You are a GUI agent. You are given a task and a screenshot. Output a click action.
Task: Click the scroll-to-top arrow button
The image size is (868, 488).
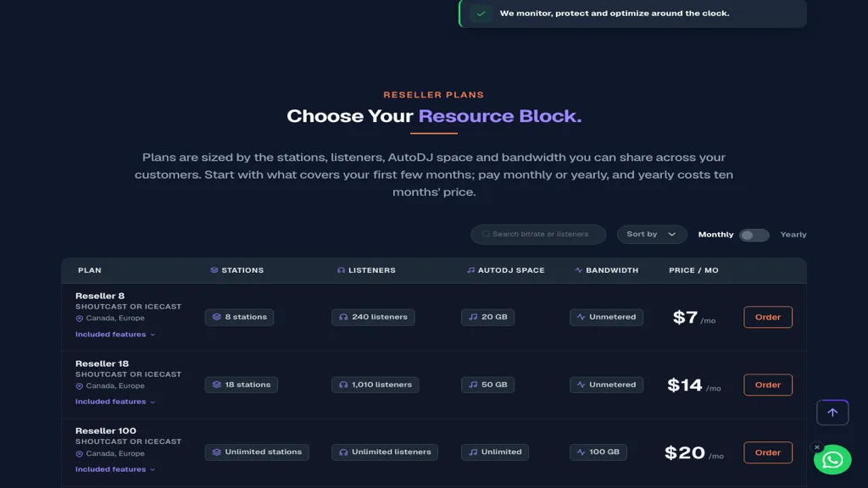coord(832,413)
